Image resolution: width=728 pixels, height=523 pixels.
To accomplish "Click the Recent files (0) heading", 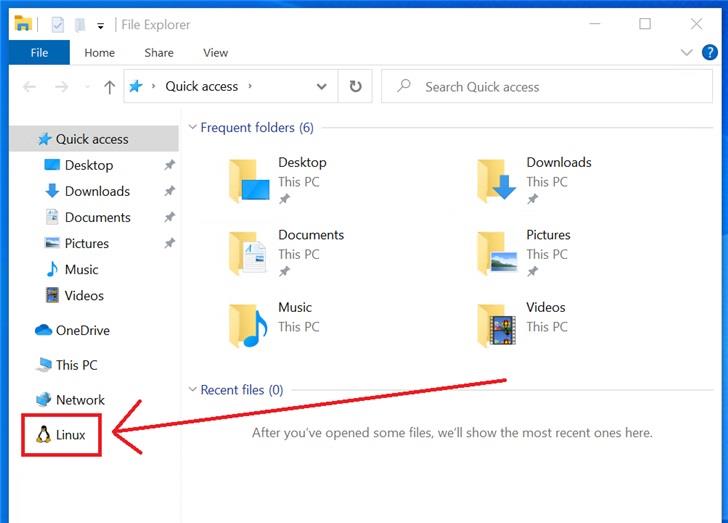I will [x=241, y=390].
